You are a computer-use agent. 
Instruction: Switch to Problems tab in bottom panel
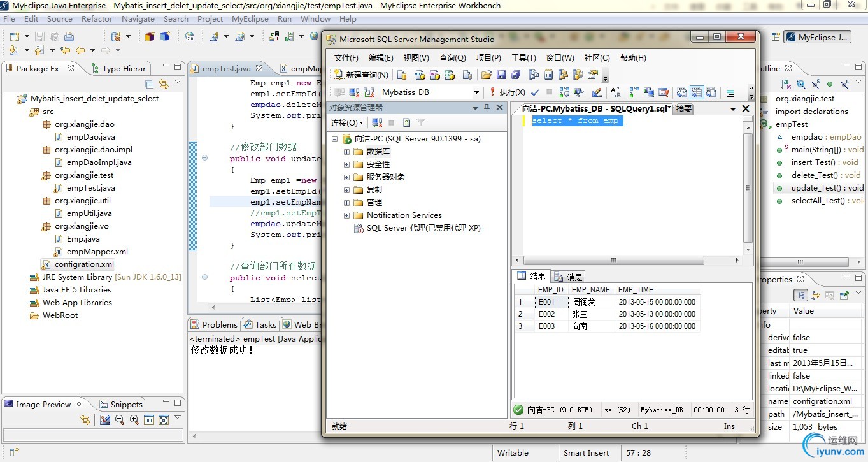pos(214,325)
